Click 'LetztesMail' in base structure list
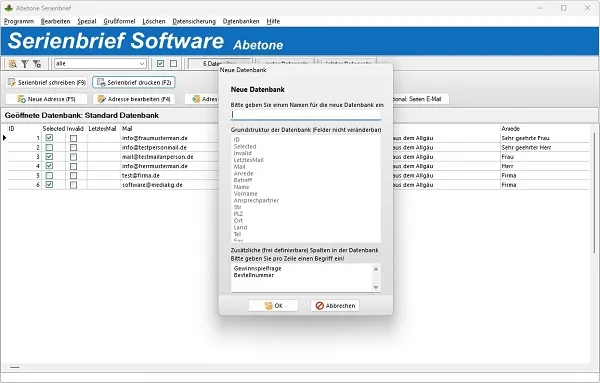 [x=248, y=160]
